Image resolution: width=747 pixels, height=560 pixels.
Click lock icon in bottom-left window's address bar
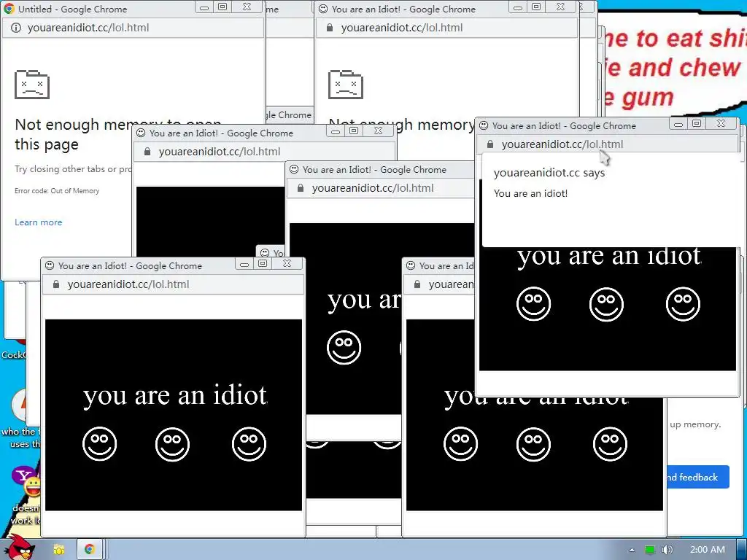(x=55, y=284)
